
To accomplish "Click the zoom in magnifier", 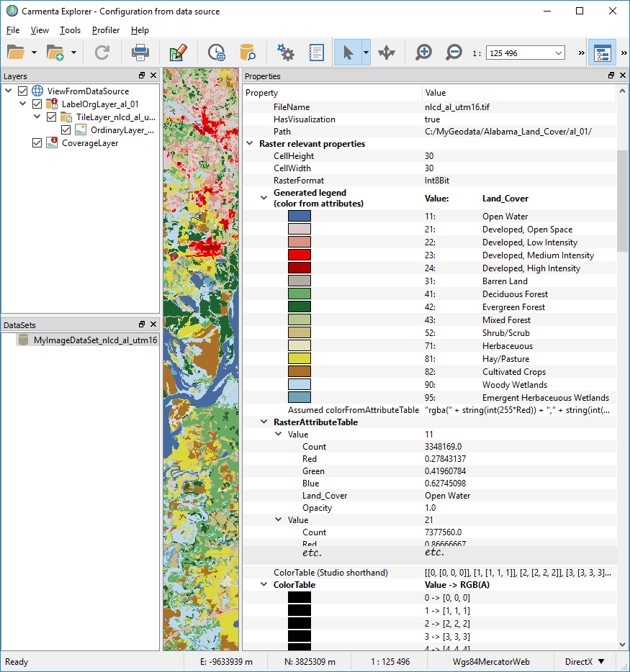I will (424, 53).
